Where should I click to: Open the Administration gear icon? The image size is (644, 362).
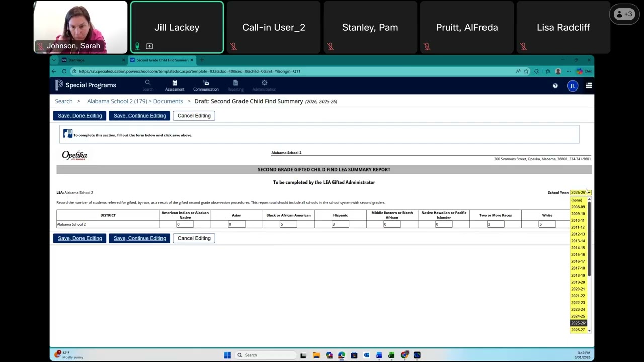pyautogui.click(x=264, y=85)
